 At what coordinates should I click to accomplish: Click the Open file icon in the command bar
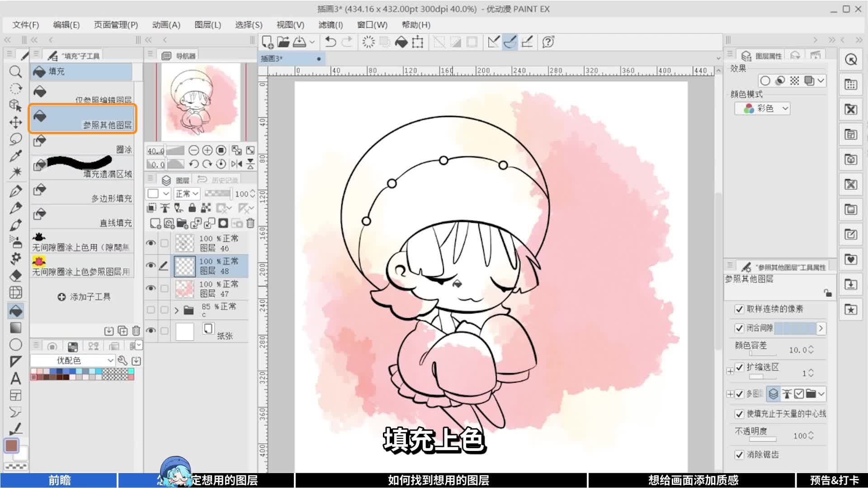click(x=283, y=42)
